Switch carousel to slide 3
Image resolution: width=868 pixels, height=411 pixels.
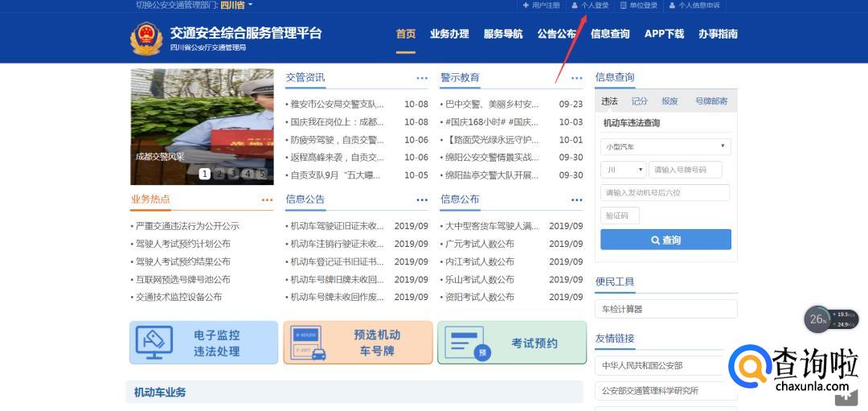pos(233,174)
